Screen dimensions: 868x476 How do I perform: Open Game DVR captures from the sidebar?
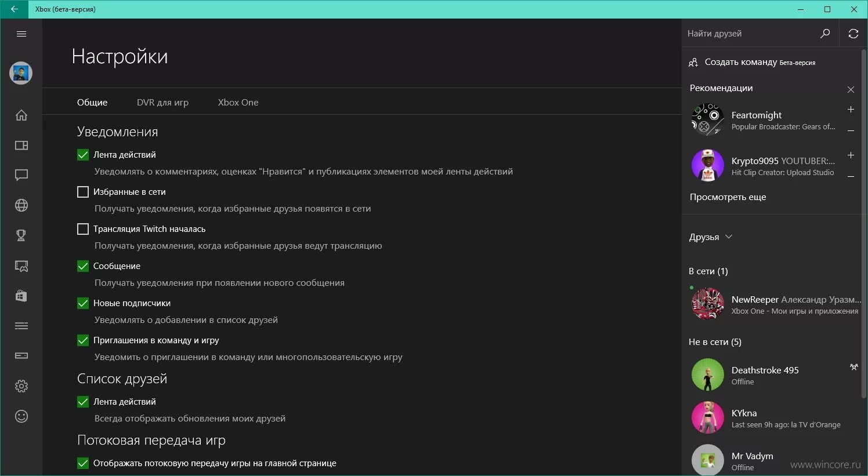tap(21, 266)
